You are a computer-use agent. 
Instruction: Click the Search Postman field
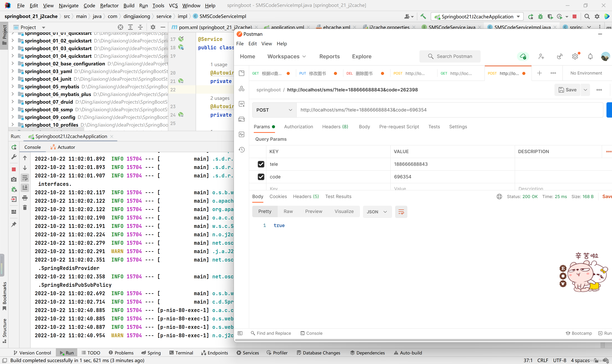tap(450, 56)
